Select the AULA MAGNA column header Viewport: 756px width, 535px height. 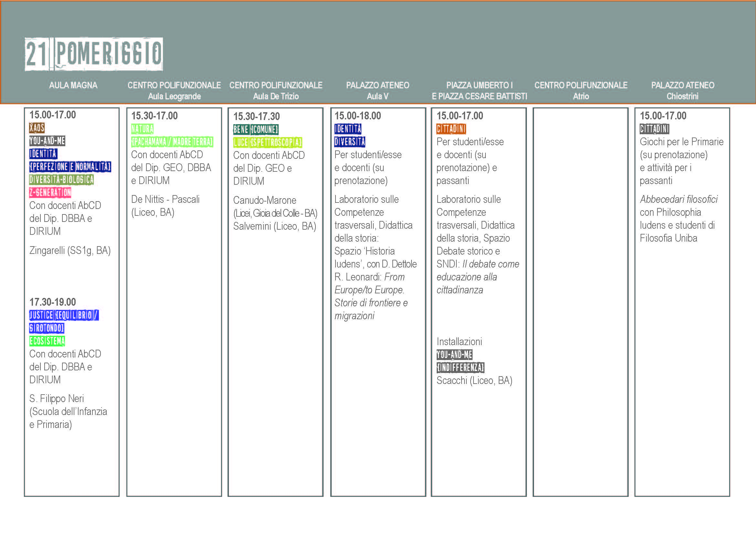point(73,85)
